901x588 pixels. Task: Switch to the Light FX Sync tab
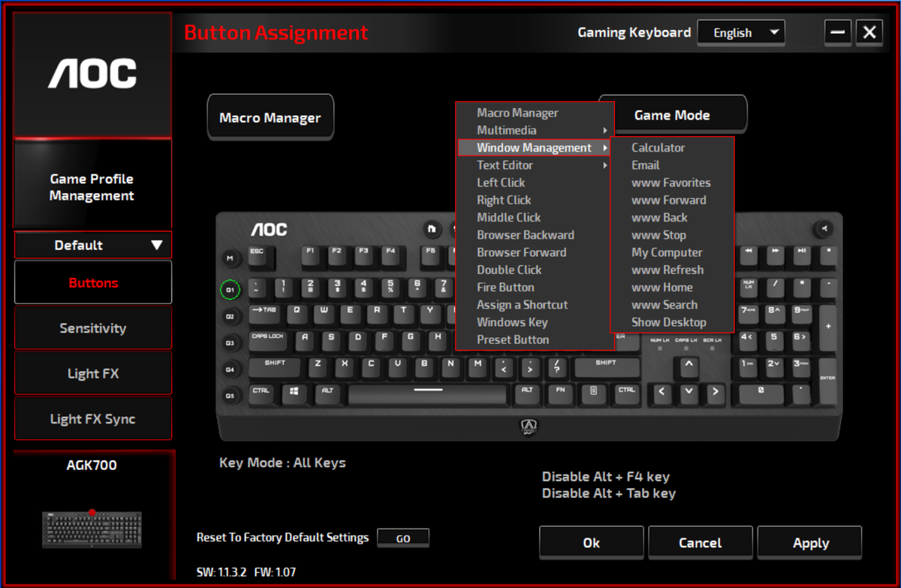point(93,419)
